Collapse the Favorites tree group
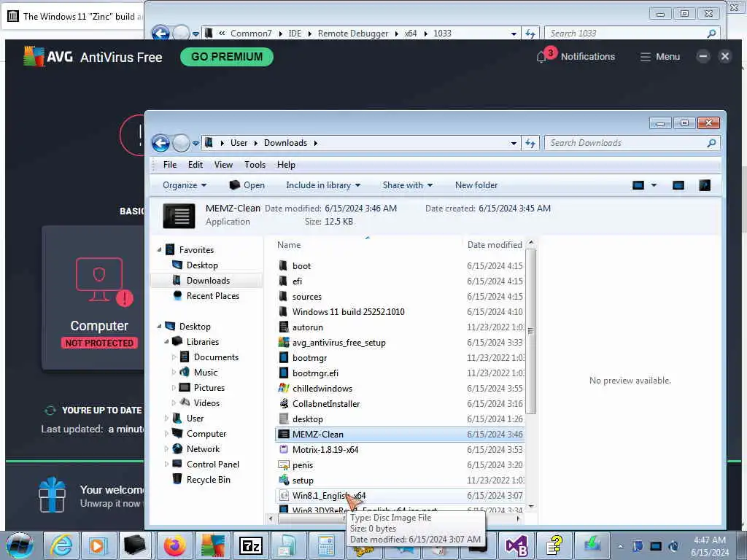The width and height of the screenshot is (747, 560). pos(160,250)
